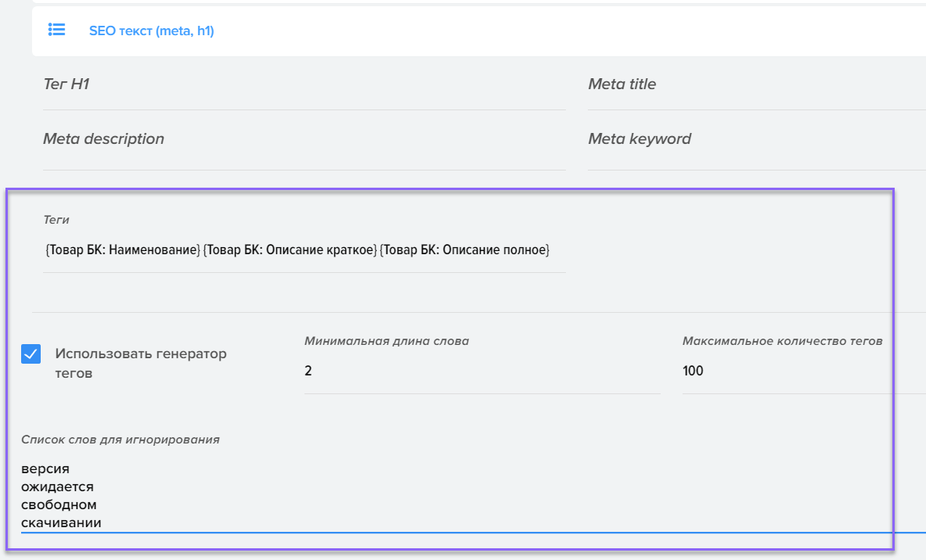Place cursor on the word версия in ignore list
This screenshot has height=560, width=926.
(45, 469)
